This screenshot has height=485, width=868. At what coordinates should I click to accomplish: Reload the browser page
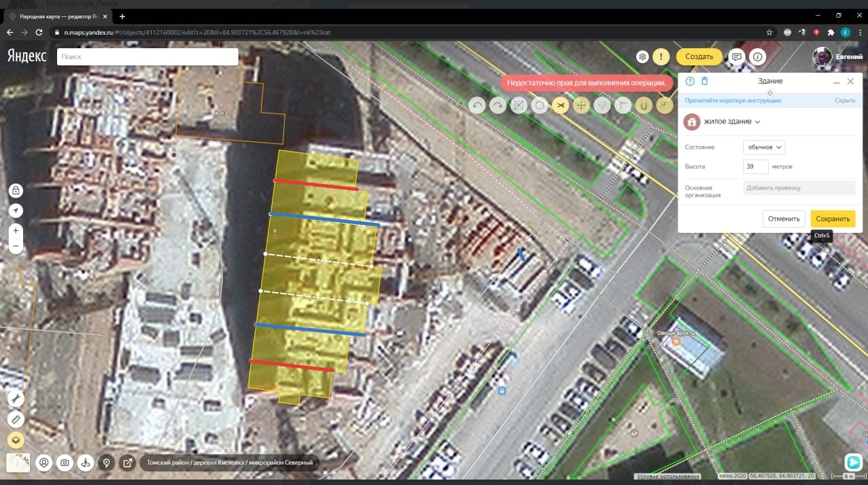tap(40, 32)
